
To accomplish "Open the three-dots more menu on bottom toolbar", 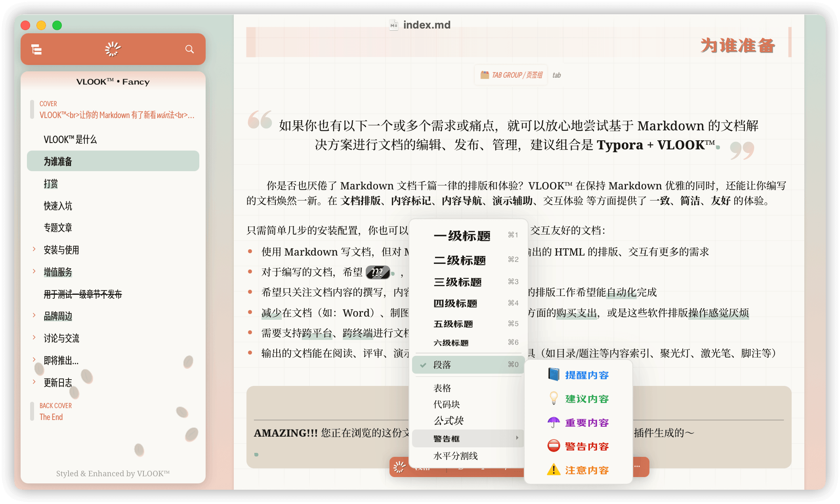I will click(637, 466).
